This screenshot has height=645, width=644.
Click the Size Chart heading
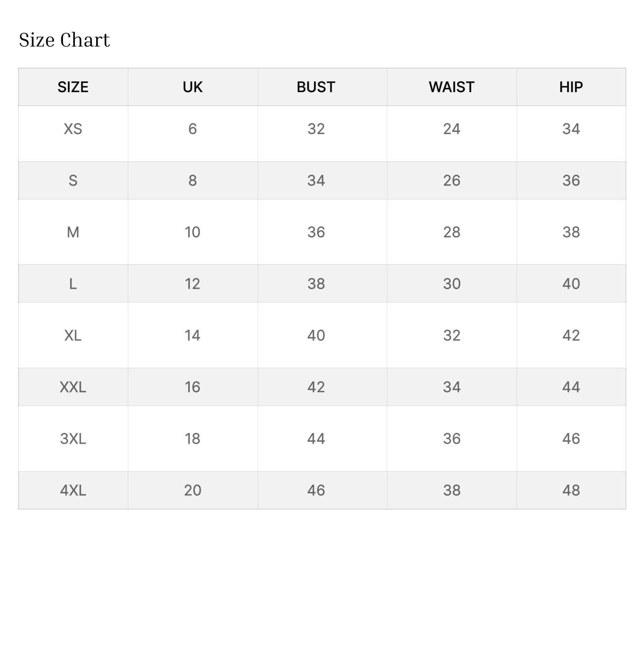tap(64, 40)
